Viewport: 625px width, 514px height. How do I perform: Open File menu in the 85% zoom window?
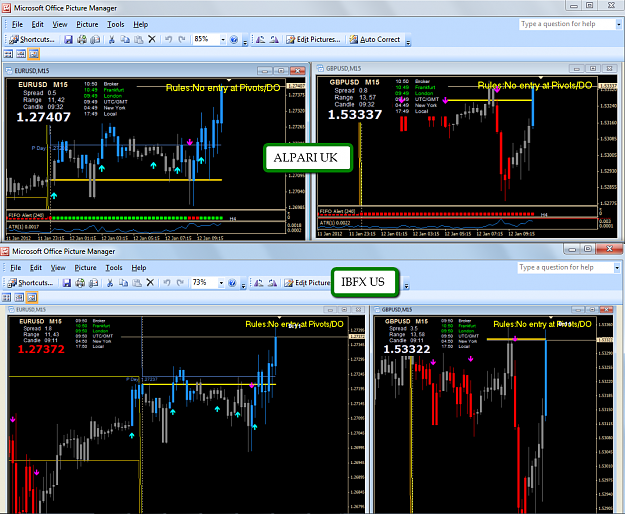coord(17,24)
